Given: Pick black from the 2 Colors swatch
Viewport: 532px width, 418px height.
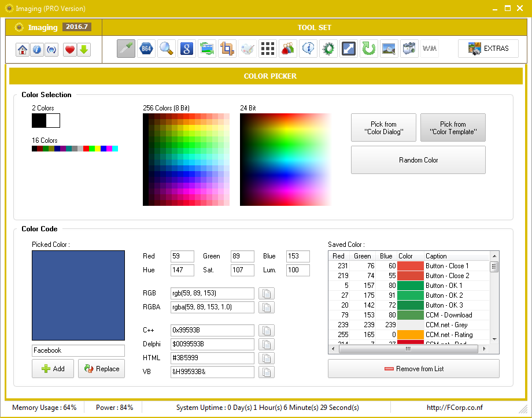Looking at the screenshot, I should point(39,121).
